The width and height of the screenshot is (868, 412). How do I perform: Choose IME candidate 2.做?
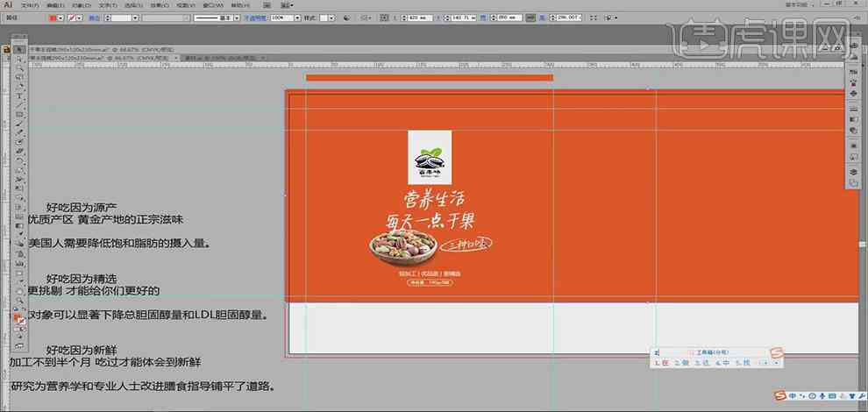point(681,363)
